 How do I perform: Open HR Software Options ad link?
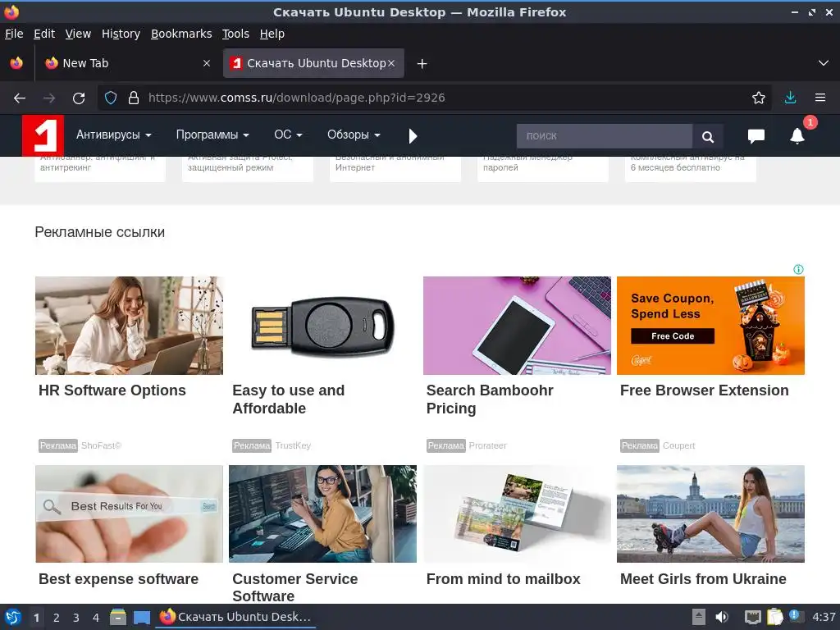(112, 390)
